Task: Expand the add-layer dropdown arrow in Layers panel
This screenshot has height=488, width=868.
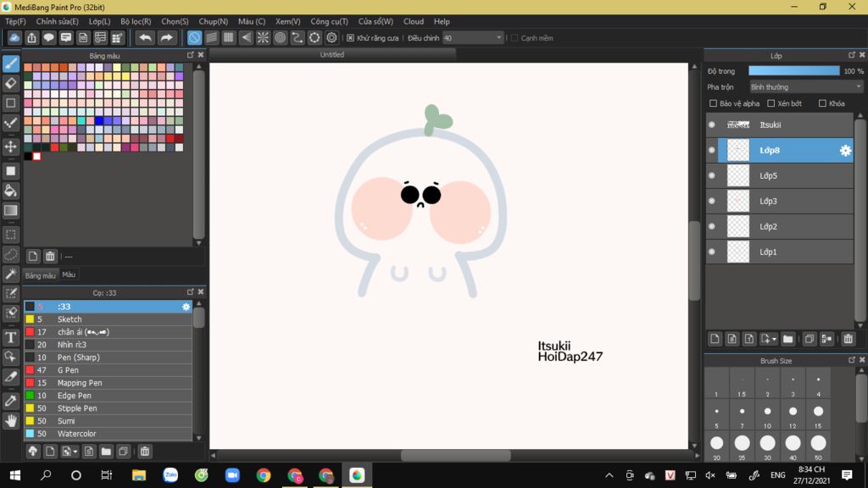Action: pos(774,339)
